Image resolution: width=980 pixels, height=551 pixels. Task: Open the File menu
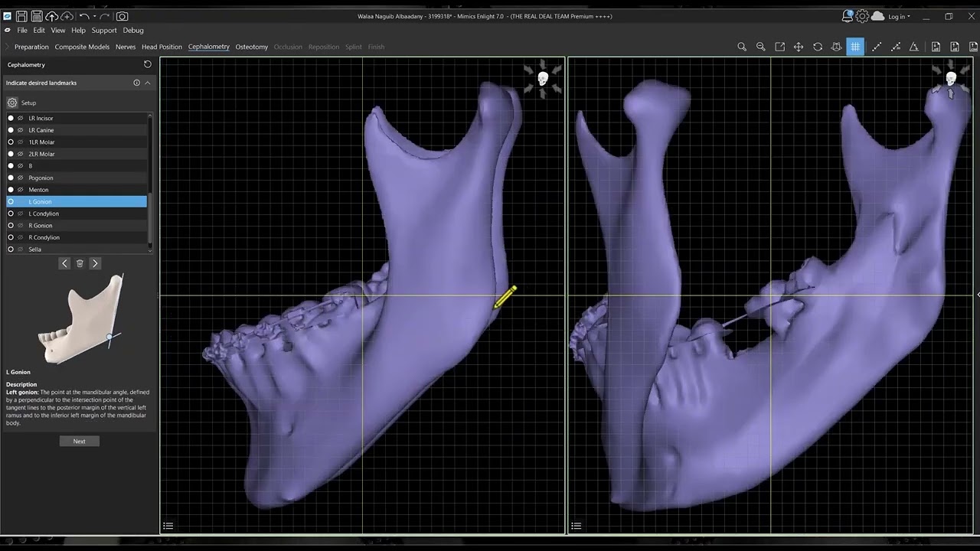(22, 31)
